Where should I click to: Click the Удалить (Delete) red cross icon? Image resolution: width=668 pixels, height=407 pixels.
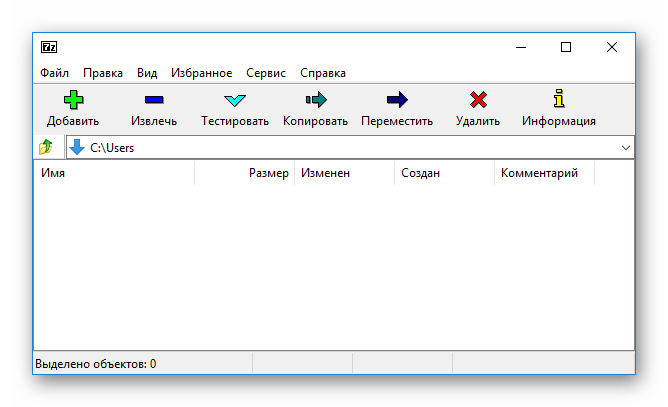[x=478, y=100]
